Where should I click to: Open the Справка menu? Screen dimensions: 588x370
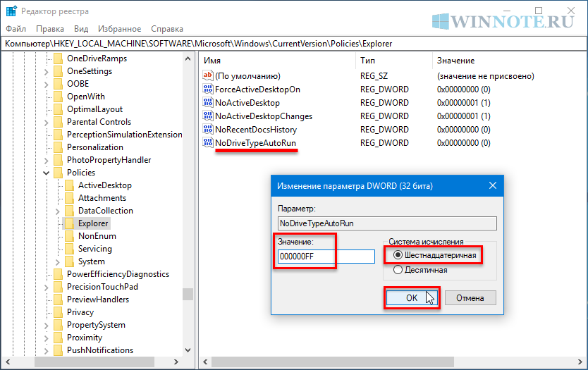(167, 29)
